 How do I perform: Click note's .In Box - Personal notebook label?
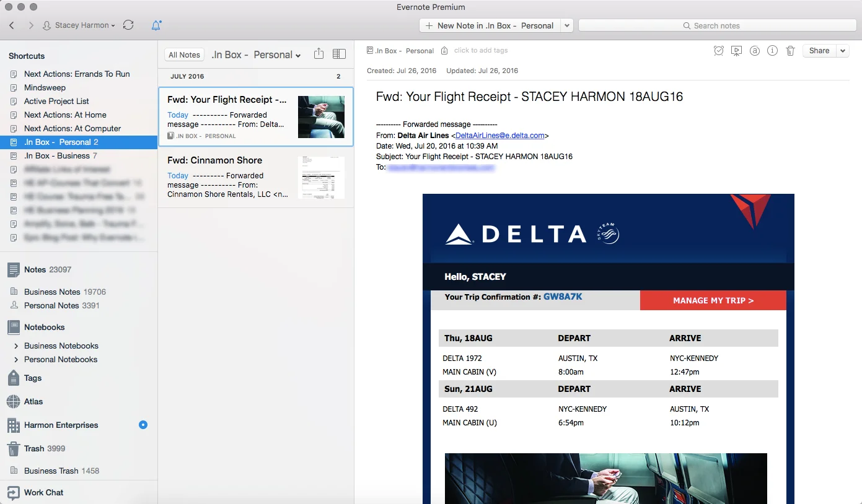point(400,51)
